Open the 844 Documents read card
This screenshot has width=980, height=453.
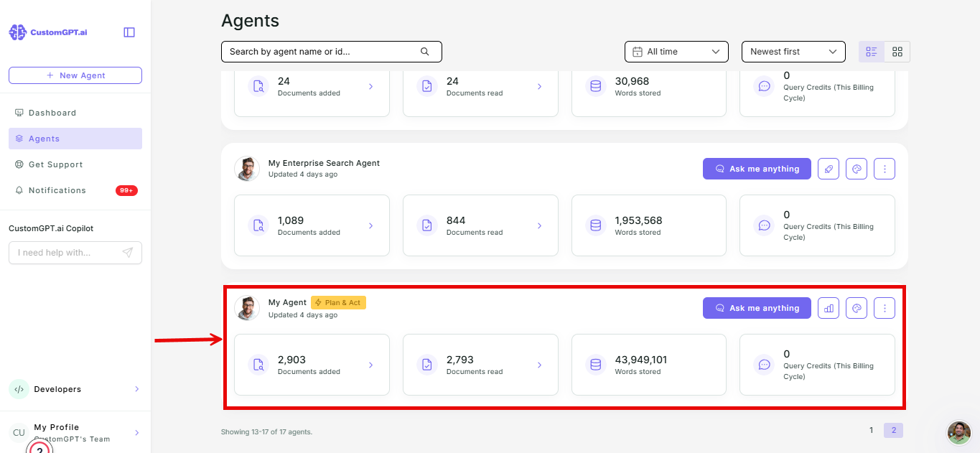click(x=480, y=225)
